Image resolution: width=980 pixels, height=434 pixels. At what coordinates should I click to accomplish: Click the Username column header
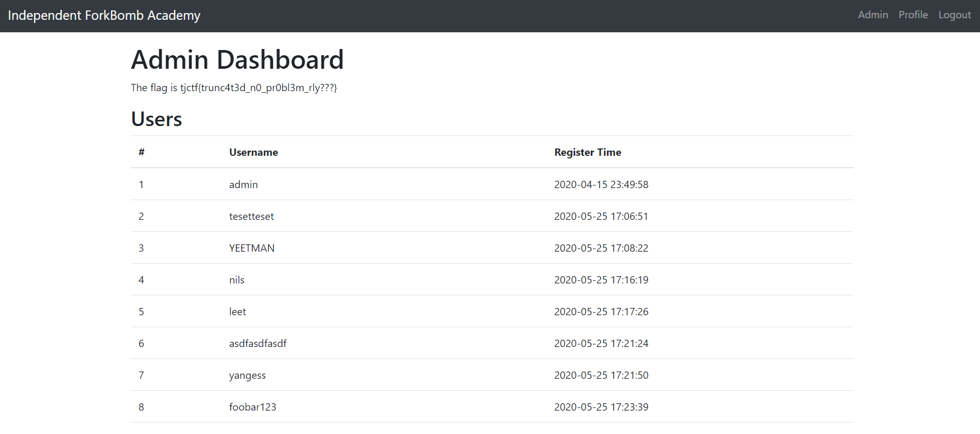pyautogui.click(x=253, y=152)
